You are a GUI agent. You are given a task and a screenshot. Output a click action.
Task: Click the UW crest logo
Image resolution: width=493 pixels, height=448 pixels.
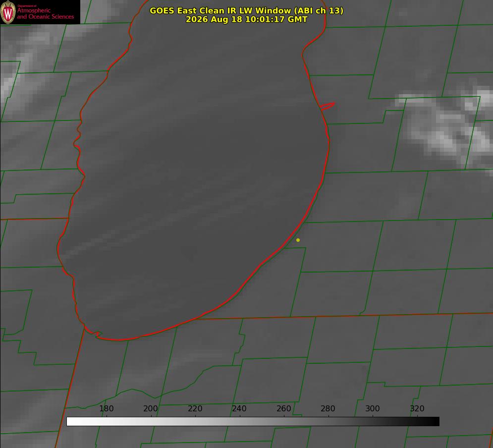tap(8, 12)
